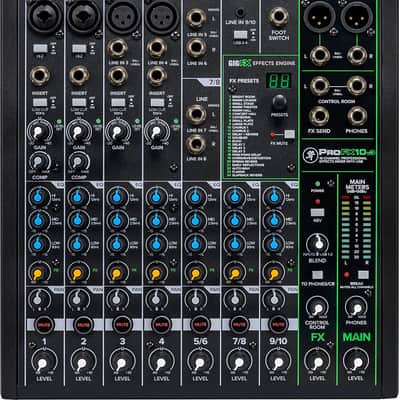Click the channel 2 GAIN knob
This screenshot has height=400, width=400.
tap(79, 131)
